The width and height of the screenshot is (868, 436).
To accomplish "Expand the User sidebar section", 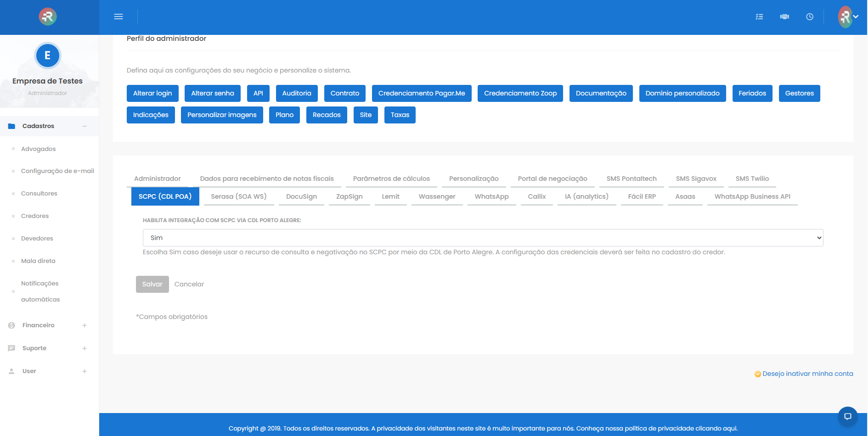I will point(85,371).
